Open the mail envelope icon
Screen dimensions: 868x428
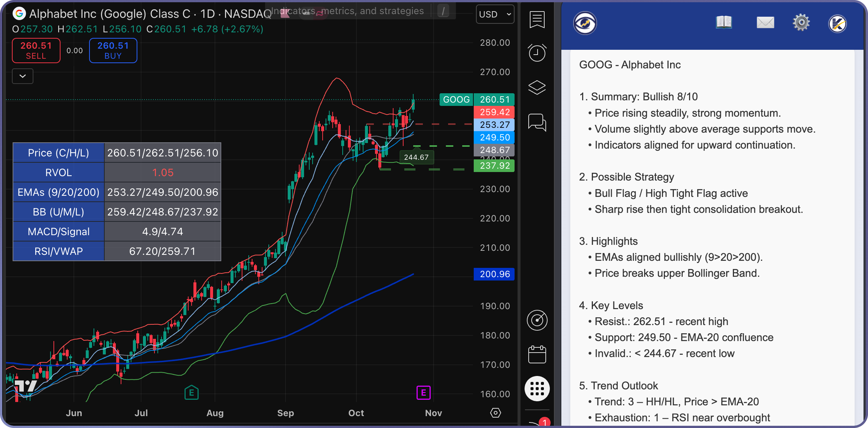tap(765, 22)
